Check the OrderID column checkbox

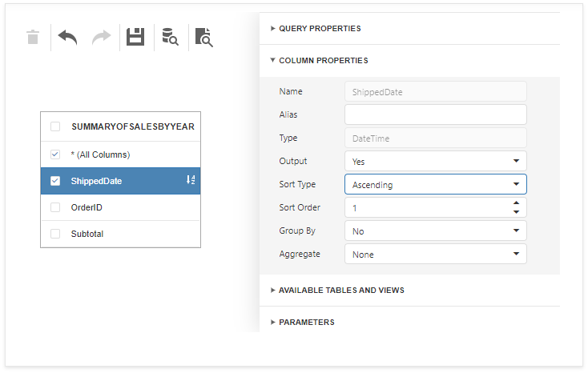(55, 207)
